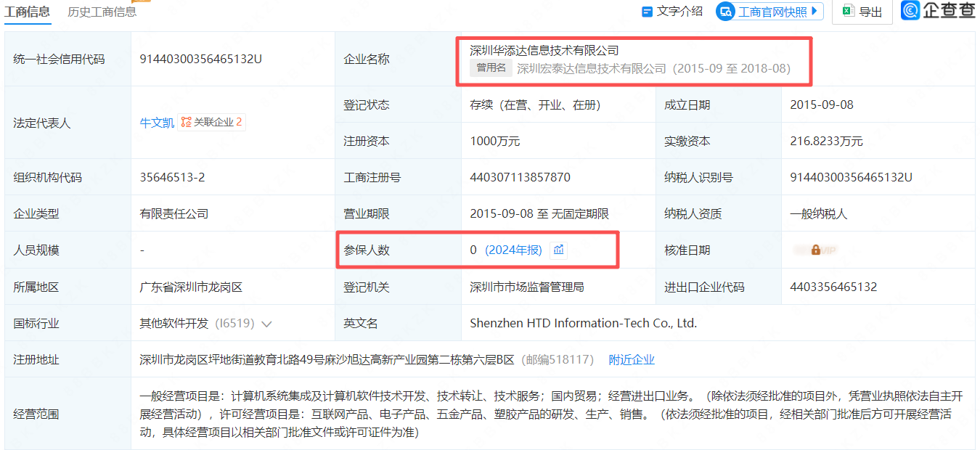The width and height of the screenshot is (980, 450).
Task: Click the 参保人数 field label
Action: 367,250
